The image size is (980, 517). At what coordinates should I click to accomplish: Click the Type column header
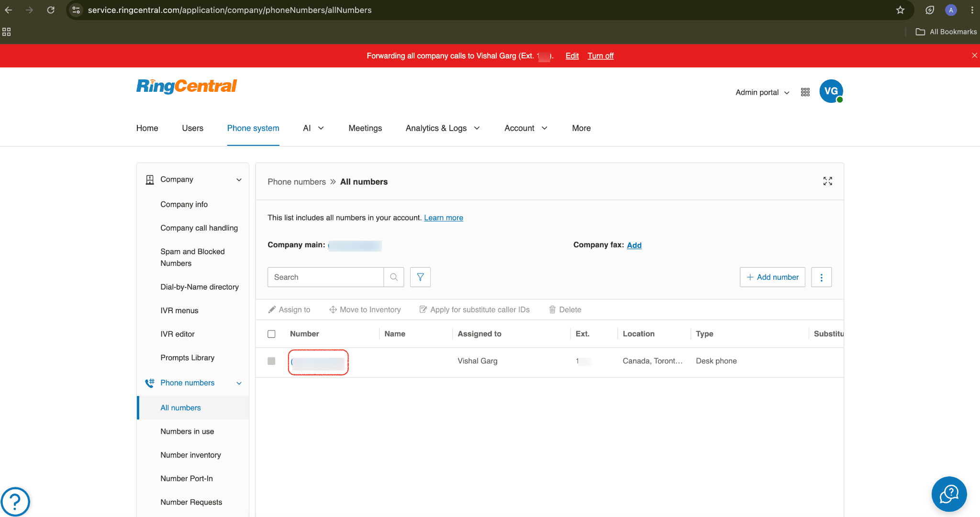704,334
